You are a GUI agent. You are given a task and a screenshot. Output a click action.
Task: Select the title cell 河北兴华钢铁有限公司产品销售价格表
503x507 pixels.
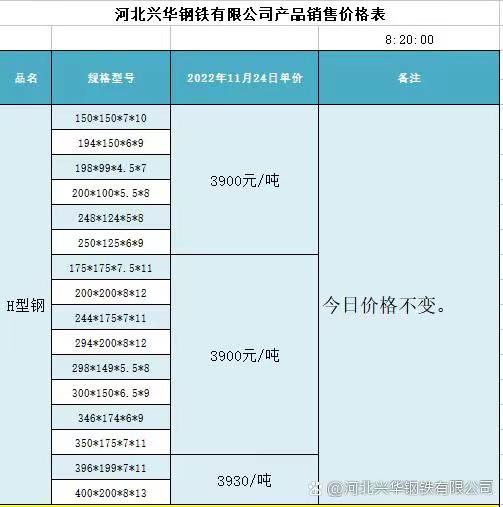pos(250,14)
